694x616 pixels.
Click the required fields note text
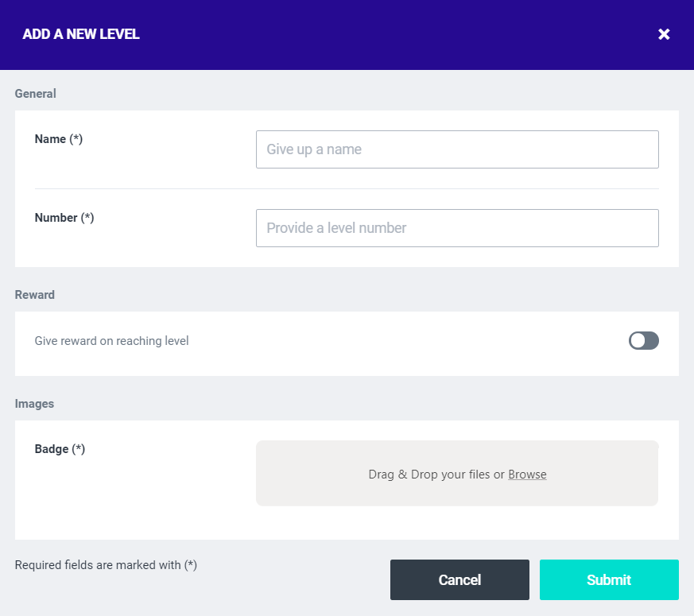tap(106, 565)
